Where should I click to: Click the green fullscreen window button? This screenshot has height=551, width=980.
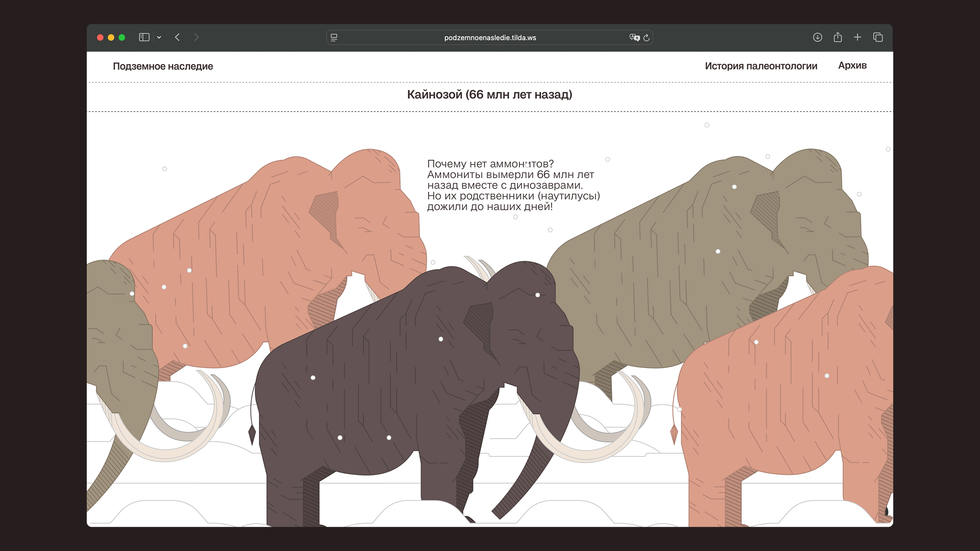click(122, 37)
